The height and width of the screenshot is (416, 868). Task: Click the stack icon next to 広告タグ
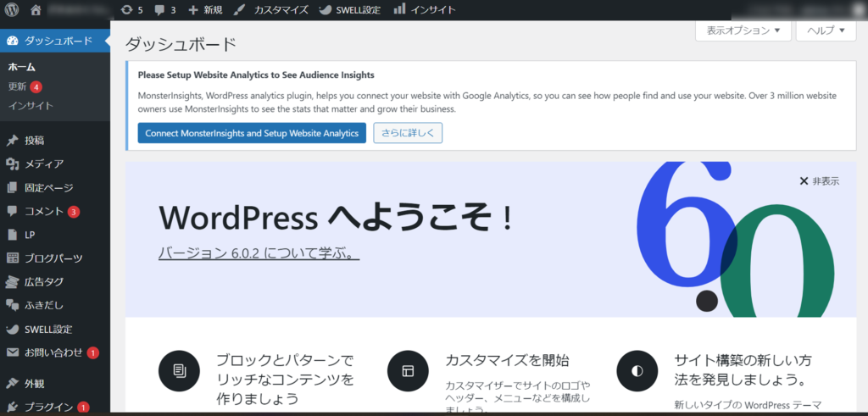tap(12, 282)
